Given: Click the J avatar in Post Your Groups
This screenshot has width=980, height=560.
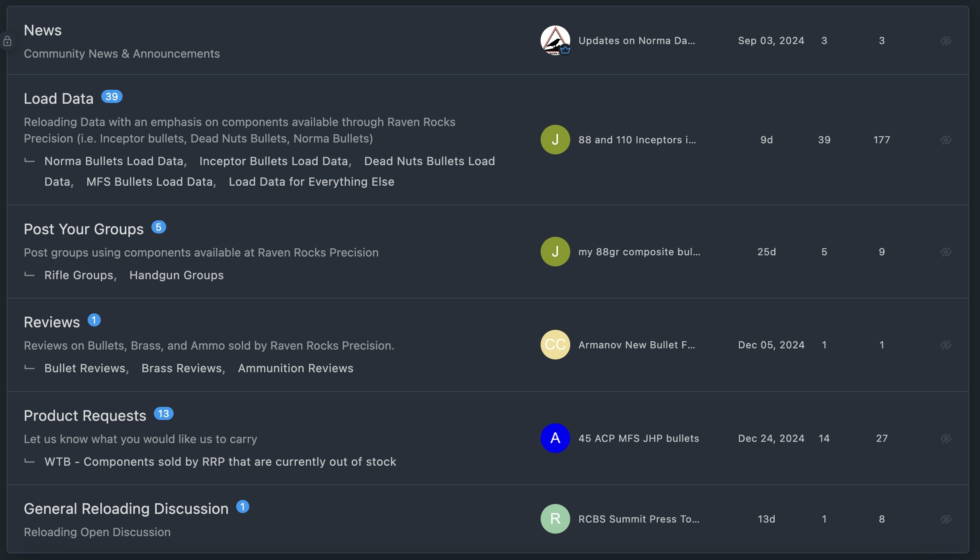Looking at the screenshot, I should click(x=555, y=252).
